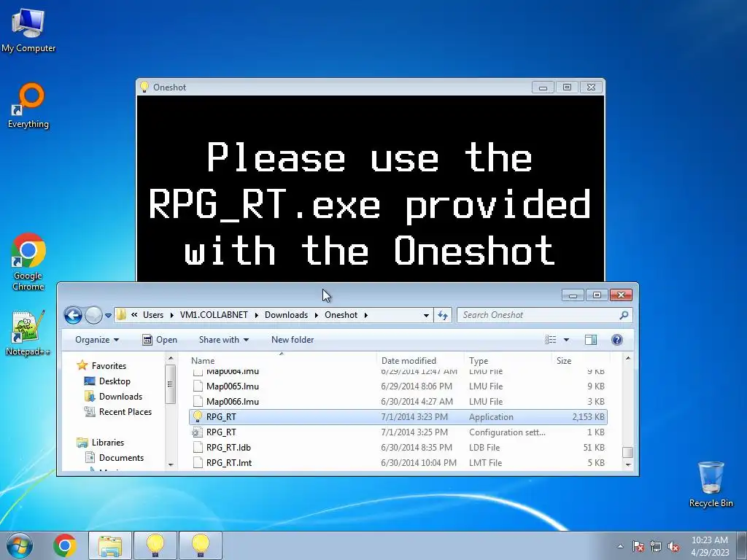
Task: Open recent locations dropdown arrow
Action: [108, 315]
